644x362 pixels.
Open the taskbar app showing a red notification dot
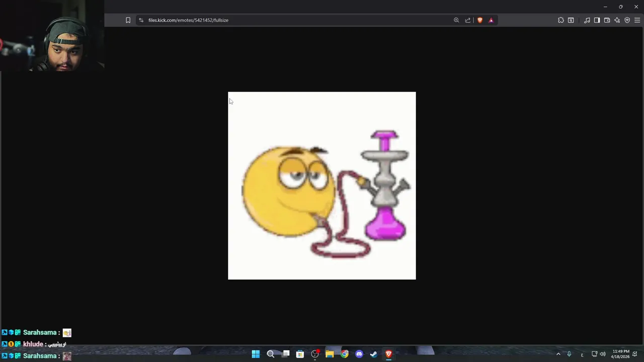315,354
